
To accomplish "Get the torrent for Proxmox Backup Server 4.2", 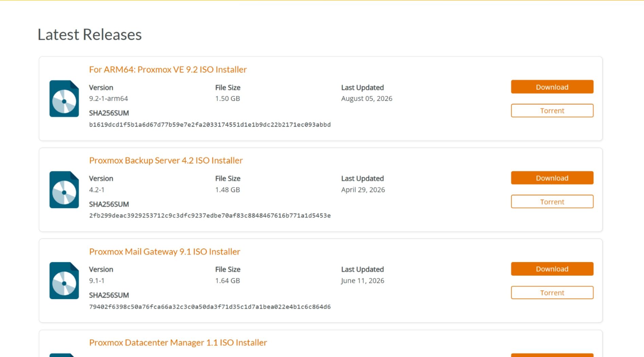I will pos(552,202).
